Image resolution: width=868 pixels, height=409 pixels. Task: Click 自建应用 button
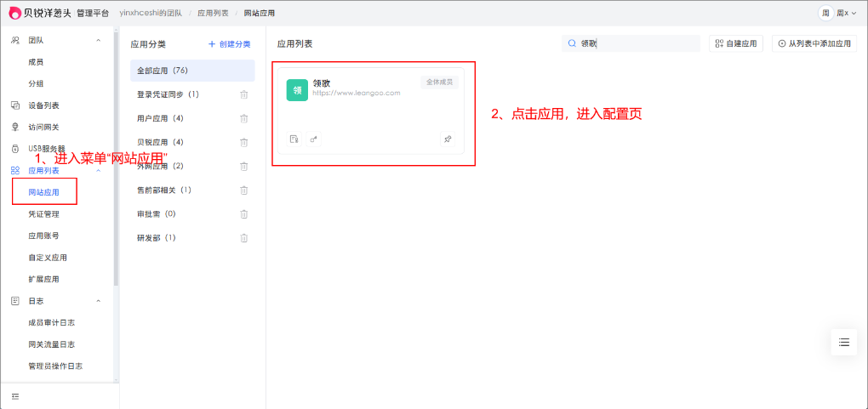736,43
